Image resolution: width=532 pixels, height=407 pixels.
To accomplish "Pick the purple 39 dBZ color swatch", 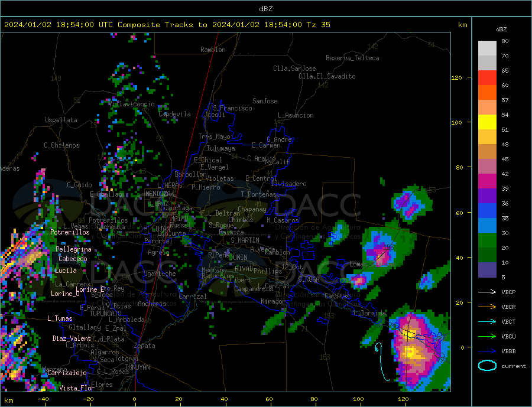I will 487,196.
